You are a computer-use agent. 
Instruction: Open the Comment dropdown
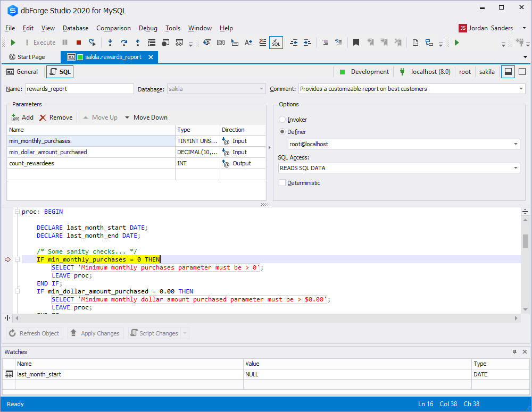[x=521, y=89]
